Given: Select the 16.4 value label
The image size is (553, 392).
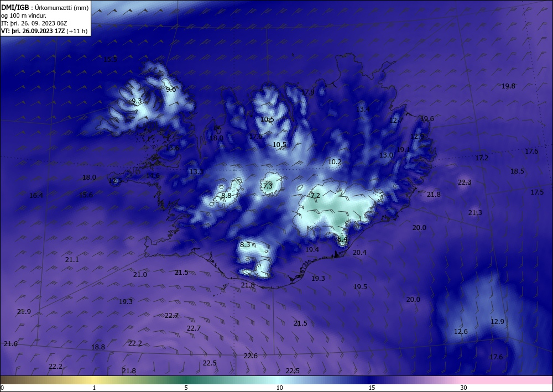Looking at the screenshot, I should (36, 195).
